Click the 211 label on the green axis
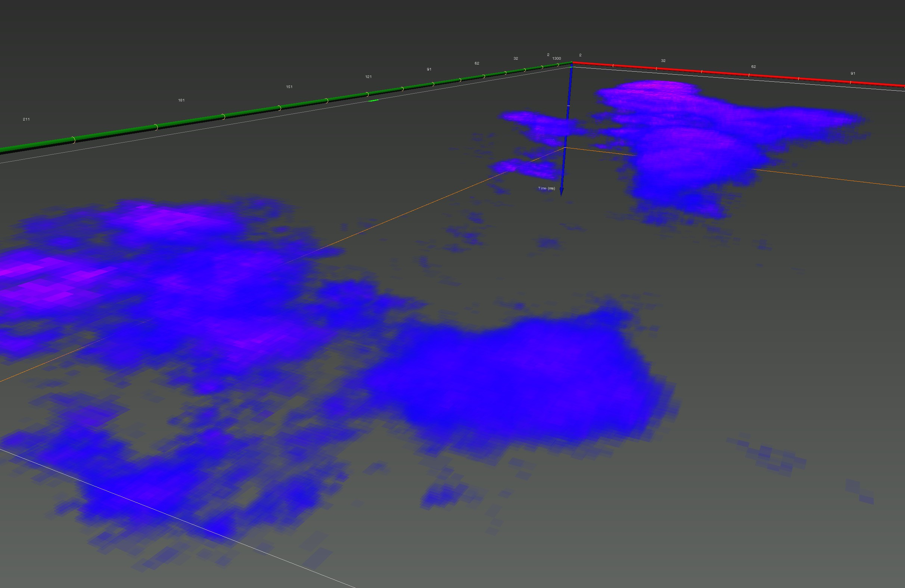 [x=26, y=119]
